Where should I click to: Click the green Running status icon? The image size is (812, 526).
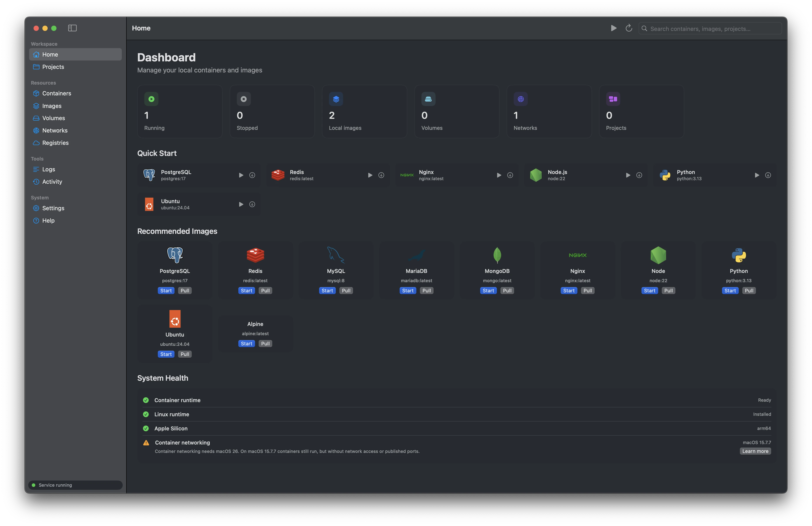tap(152, 99)
